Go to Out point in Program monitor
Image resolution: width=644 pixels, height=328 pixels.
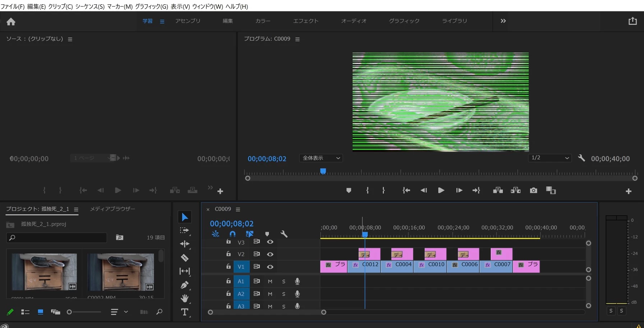476,191
